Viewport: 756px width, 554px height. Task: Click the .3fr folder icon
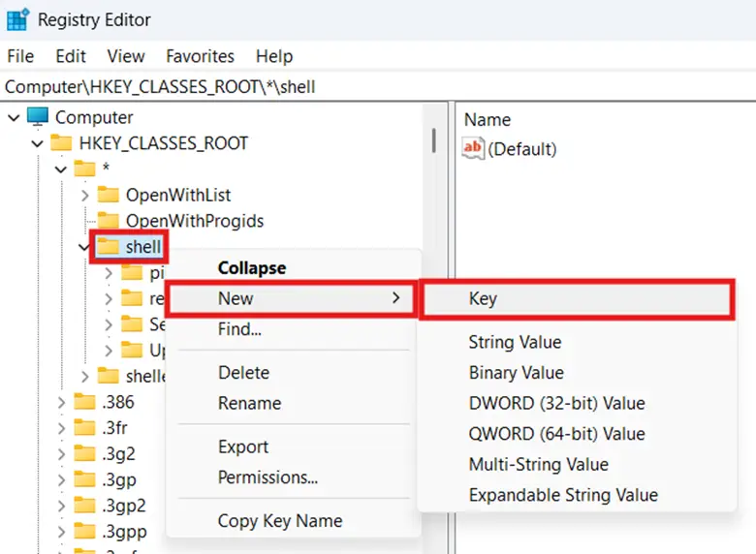coord(85,428)
